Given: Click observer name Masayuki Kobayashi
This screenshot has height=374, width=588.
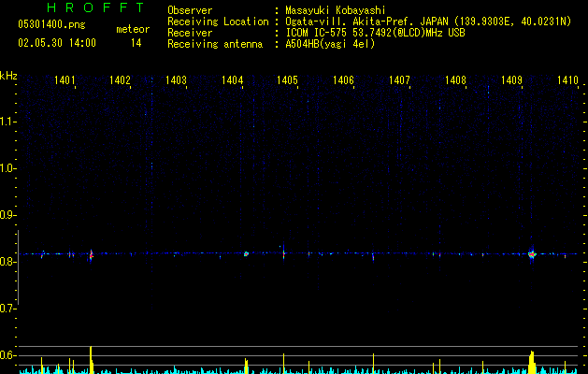Looking at the screenshot, I should tap(336, 10).
